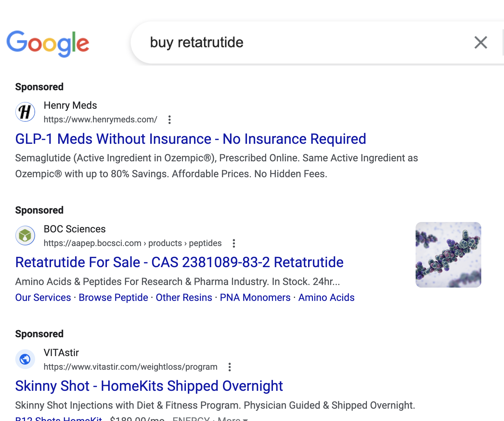Click the Henry Meds favicon icon
504x421 pixels.
coord(25,112)
